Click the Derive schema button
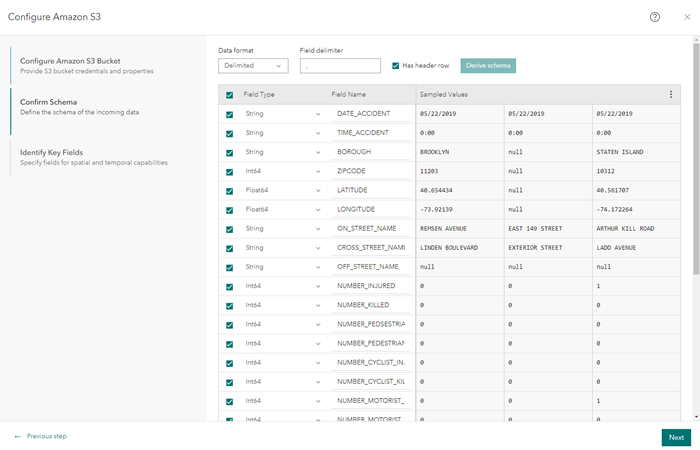This screenshot has width=700, height=450. tap(488, 66)
